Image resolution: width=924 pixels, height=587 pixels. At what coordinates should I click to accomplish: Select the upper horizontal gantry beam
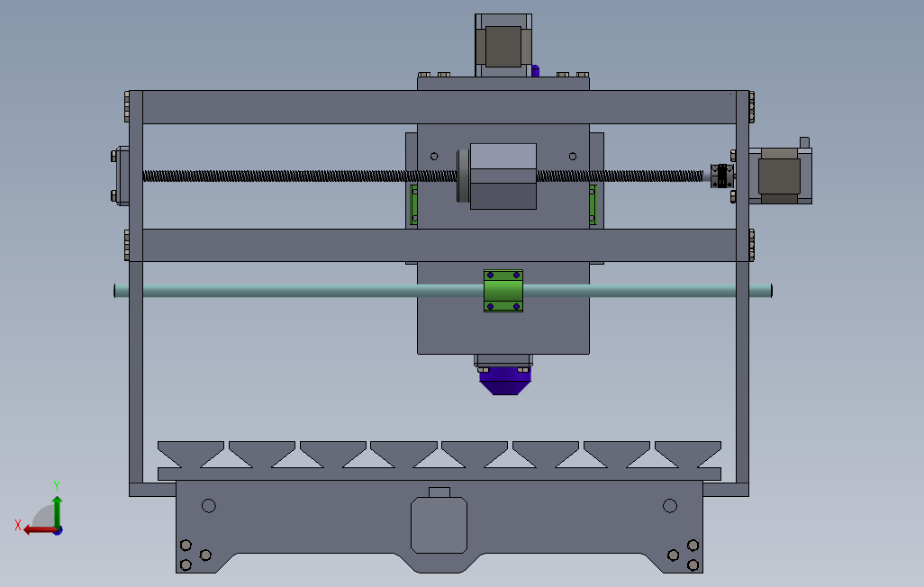pyautogui.click(x=439, y=107)
